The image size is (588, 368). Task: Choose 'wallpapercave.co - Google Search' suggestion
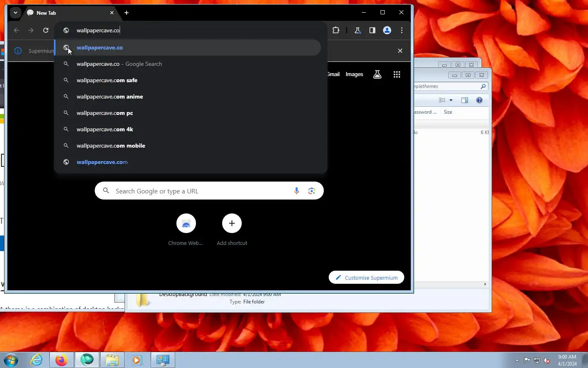pyautogui.click(x=188, y=64)
